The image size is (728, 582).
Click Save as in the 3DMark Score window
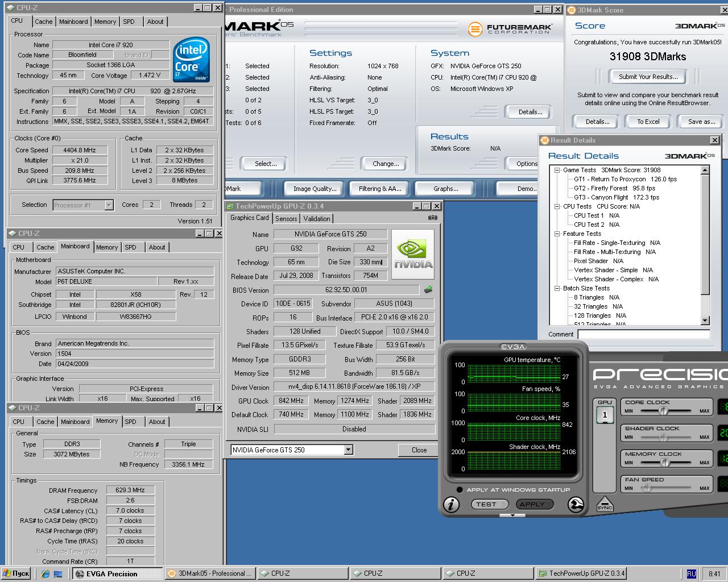701,122
